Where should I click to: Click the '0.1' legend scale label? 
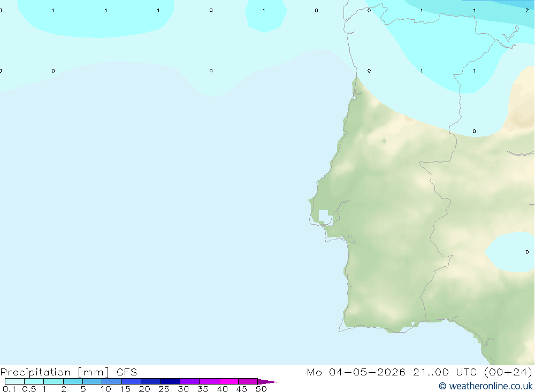coord(9,389)
